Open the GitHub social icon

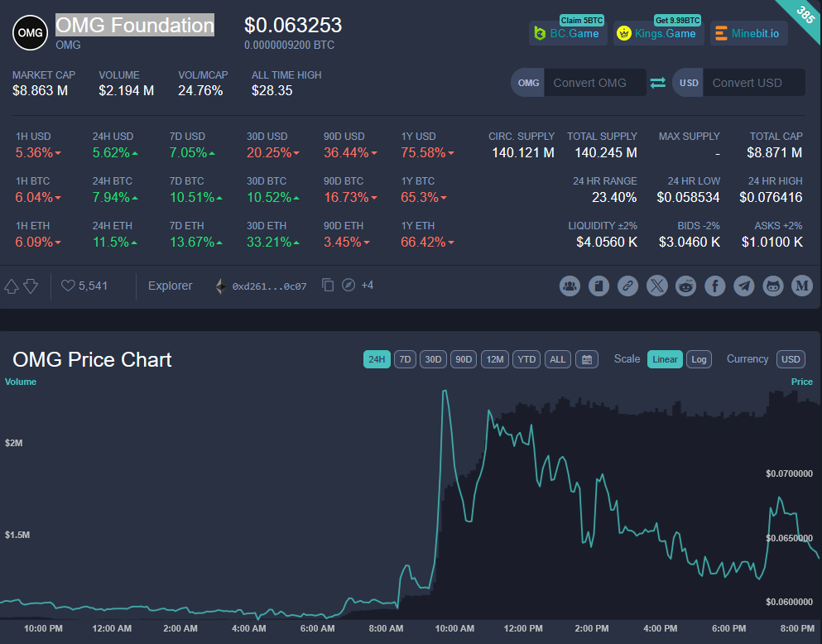click(x=772, y=286)
